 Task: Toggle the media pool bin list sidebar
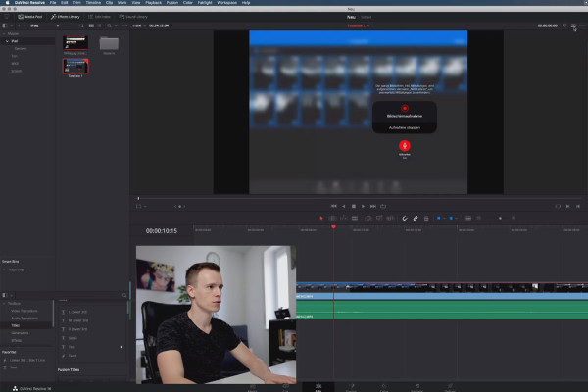pyautogui.click(x=5, y=25)
